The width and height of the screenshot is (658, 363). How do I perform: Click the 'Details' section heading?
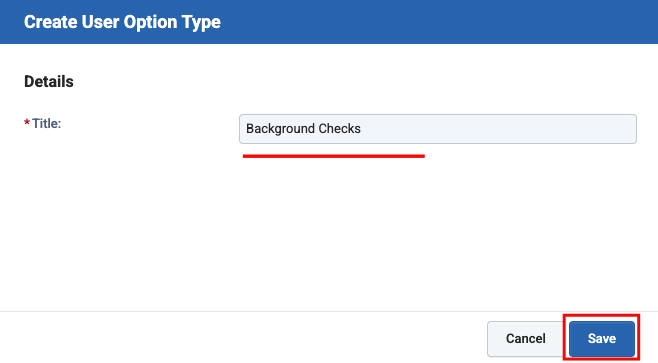tap(49, 81)
